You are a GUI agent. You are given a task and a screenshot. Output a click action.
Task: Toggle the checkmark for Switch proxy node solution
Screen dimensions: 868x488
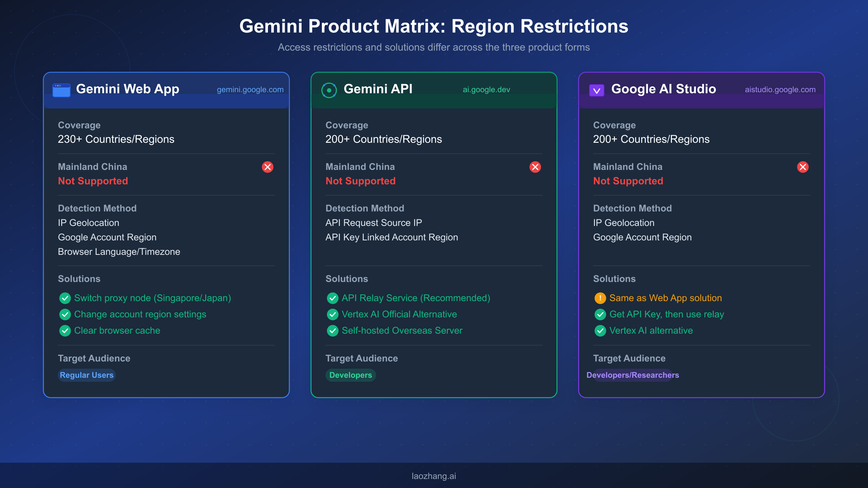[x=65, y=298]
